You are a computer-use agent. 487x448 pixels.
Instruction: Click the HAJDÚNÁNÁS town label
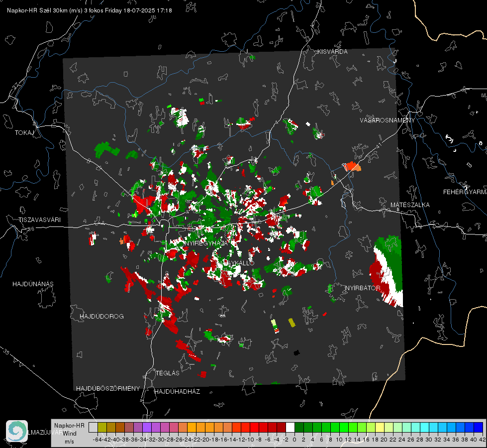pyautogui.click(x=33, y=284)
